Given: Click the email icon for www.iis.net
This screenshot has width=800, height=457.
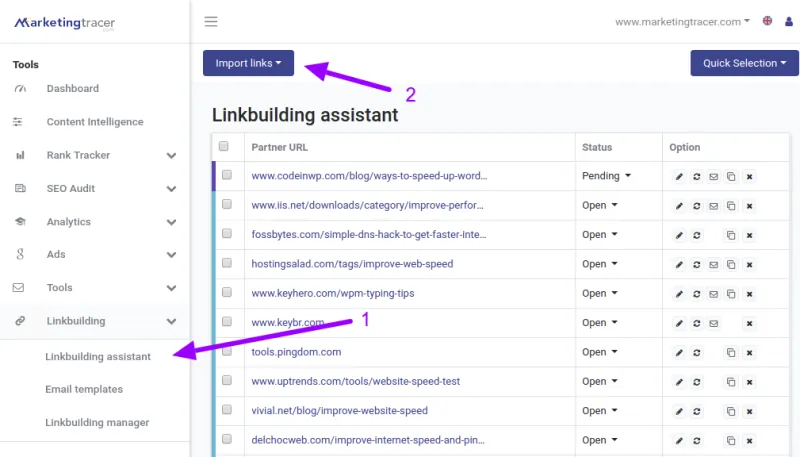Looking at the screenshot, I should tap(714, 206).
